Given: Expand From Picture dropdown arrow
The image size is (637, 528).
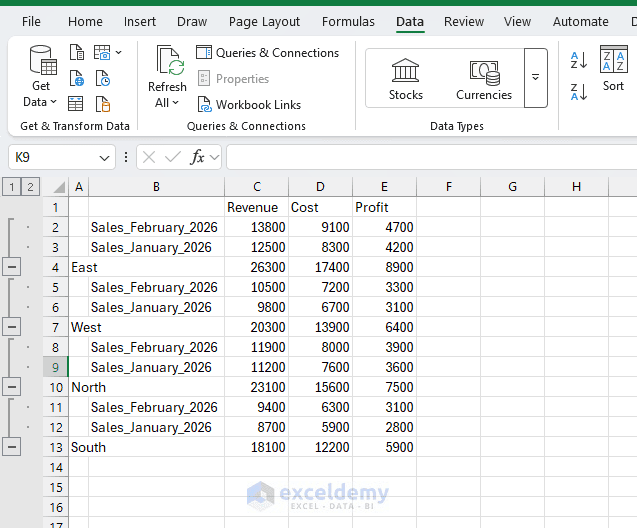Looking at the screenshot, I should coord(118,52).
